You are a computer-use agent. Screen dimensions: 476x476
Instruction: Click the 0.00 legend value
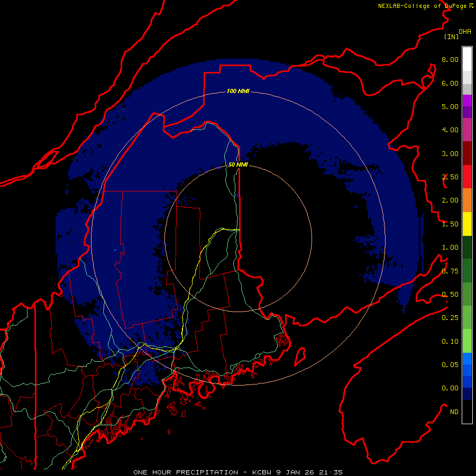coord(450,388)
